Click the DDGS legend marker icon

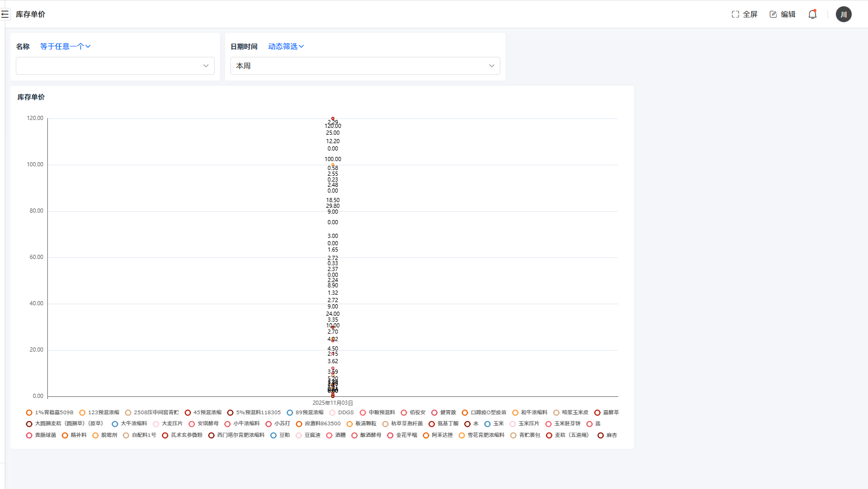click(x=332, y=413)
